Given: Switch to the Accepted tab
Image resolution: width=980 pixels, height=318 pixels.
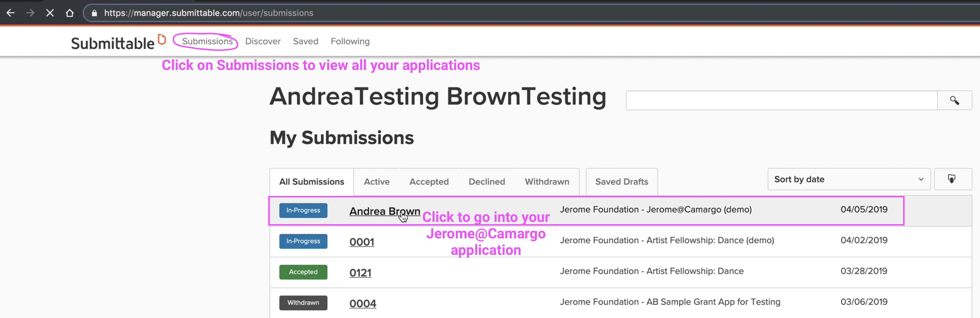Looking at the screenshot, I should pyautogui.click(x=429, y=181).
